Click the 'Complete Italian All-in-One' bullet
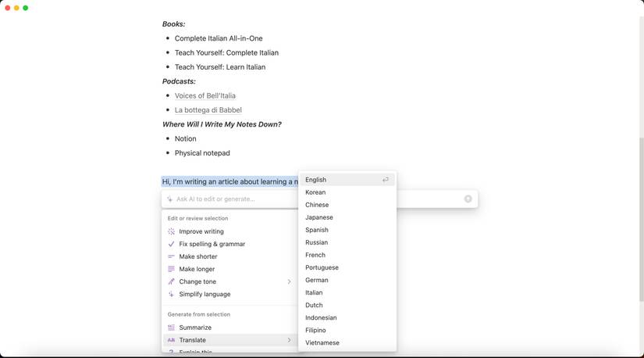The height and width of the screenshot is (358, 644). 219,38
